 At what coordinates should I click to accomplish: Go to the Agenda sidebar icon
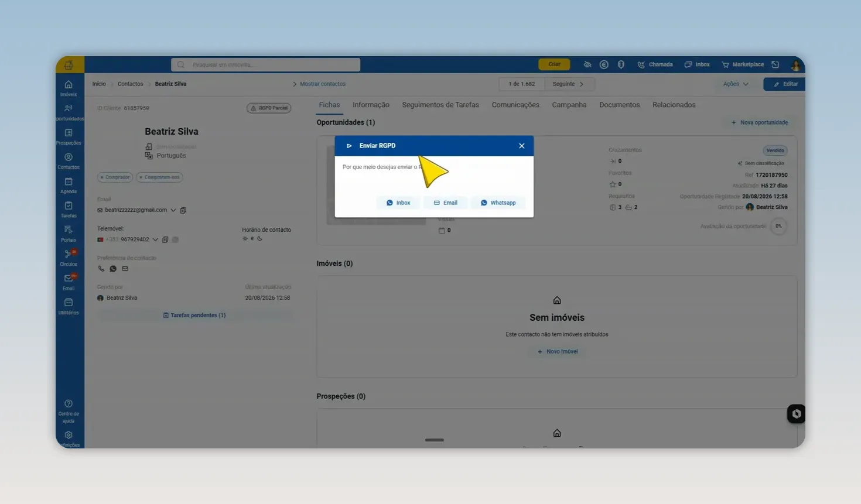(69, 186)
